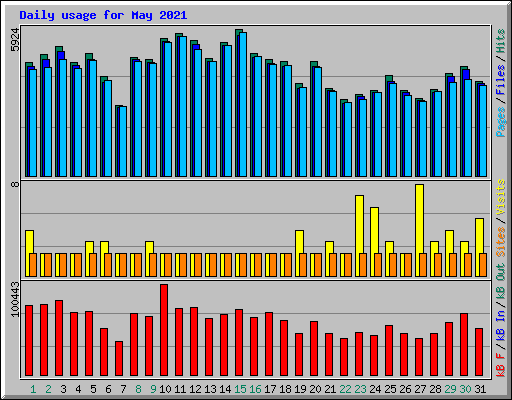Click the 5924 hits axis value

pyautogui.click(x=15, y=40)
